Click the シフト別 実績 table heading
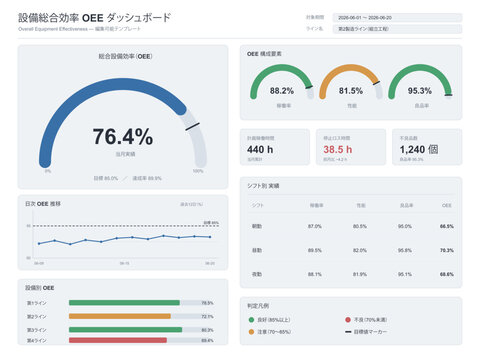This screenshot has height=360, width=480. point(263,186)
